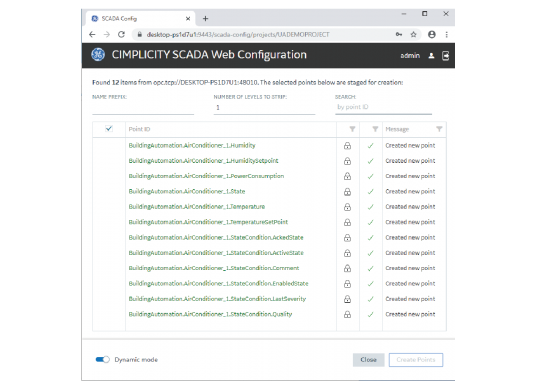Turn off the Dynamic mode switch
Viewport: 536px width, 390px height.
(x=103, y=359)
